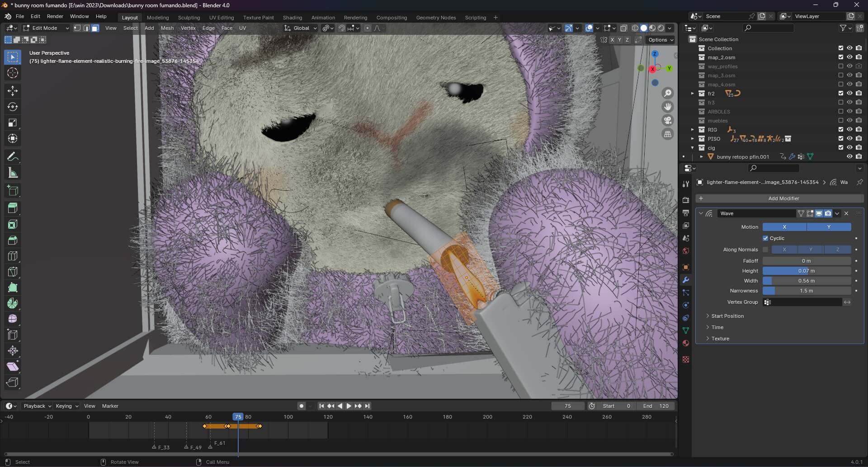Toggle exclude checkbox for RIG collection
This screenshot has height=467, width=868.
coord(841,130)
